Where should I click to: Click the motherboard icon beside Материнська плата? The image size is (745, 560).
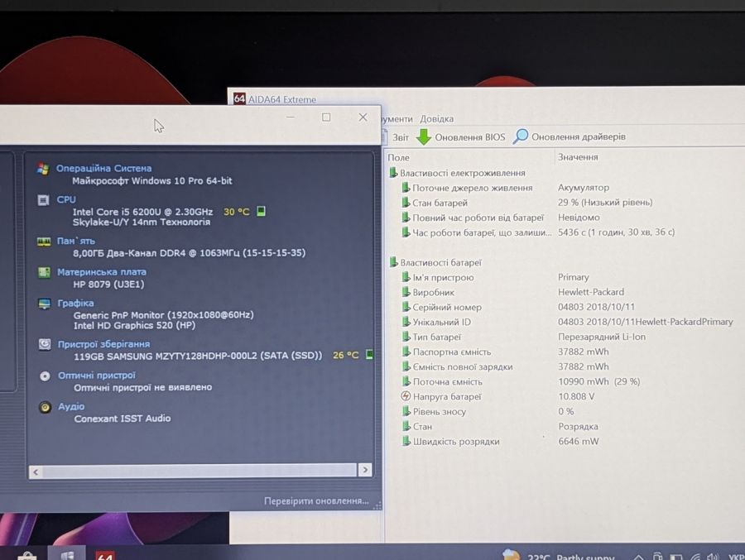click(x=44, y=272)
